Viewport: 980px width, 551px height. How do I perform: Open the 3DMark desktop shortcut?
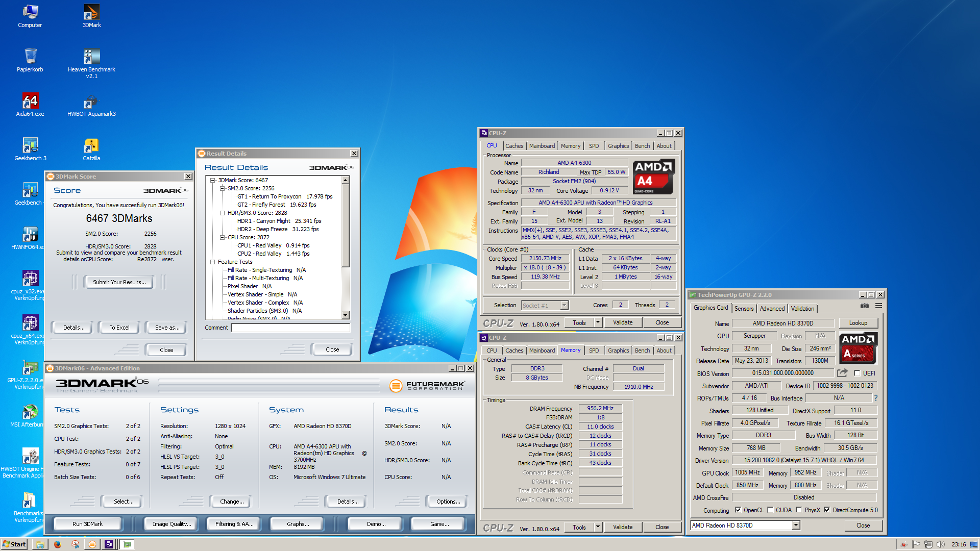[91, 16]
